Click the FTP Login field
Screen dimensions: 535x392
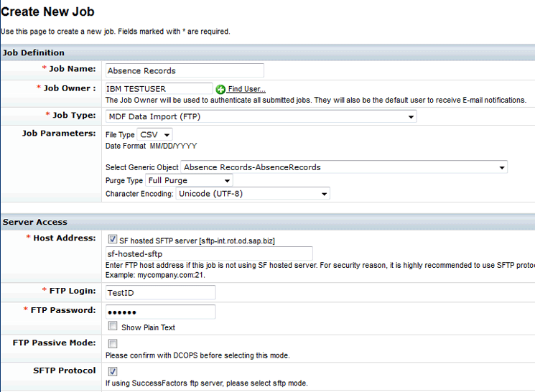click(x=160, y=292)
